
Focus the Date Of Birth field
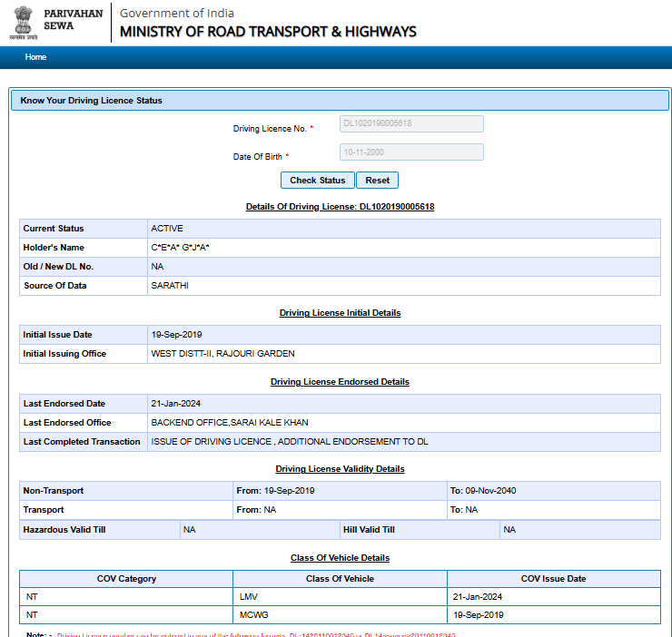[x=411, y=152]
